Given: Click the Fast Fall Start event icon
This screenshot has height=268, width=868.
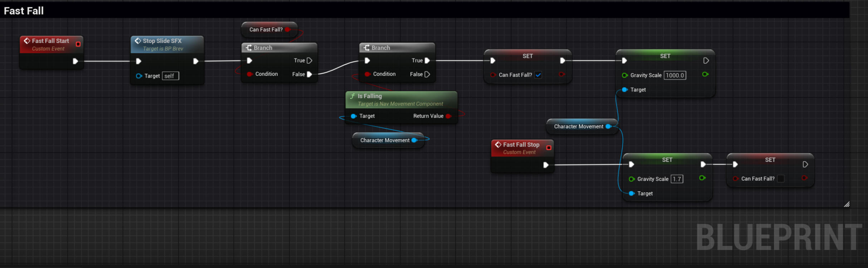Looking at the screenshot, I should [27, 41].
